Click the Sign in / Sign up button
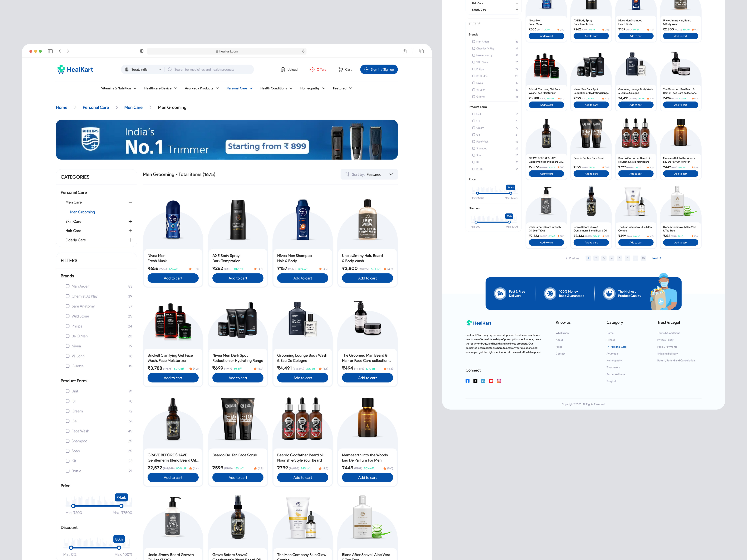Image resolution: width=747 pixels, height=560 pixels. tap(379, 69)
